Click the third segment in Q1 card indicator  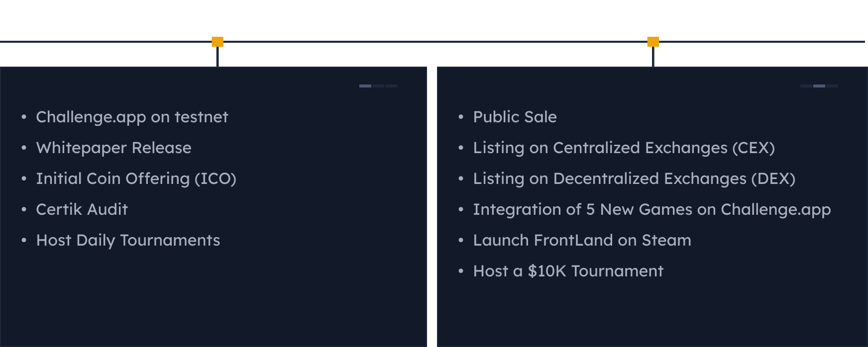[391, 86]
